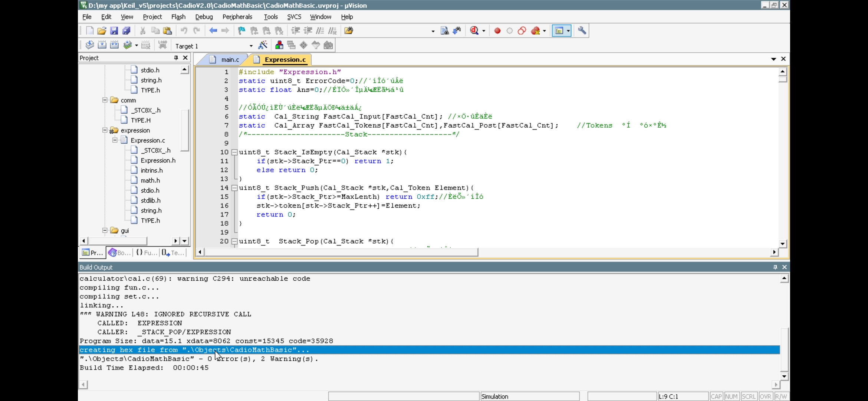This screenshot has width=868, height=401.
Task: Open Configuration wrench icon
Action: pos(582,31)
